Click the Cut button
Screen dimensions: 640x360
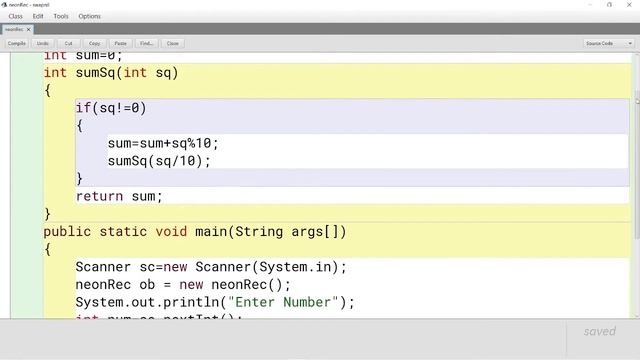68,43
